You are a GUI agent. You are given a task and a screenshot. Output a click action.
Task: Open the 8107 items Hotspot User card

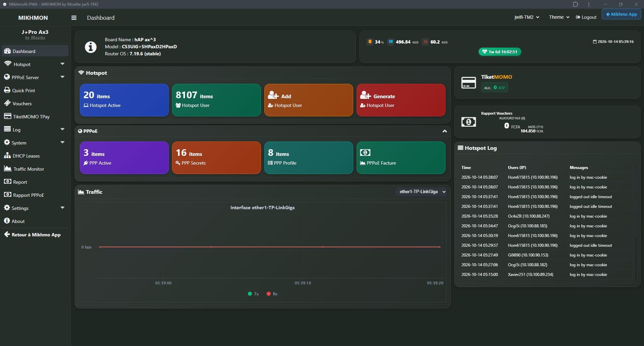[x=216, y=100]
